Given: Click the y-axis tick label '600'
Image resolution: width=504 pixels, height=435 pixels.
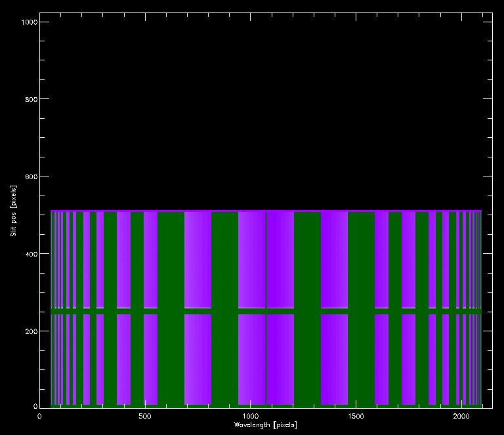Looking at the screenshot, I should [x=31, y=176].
